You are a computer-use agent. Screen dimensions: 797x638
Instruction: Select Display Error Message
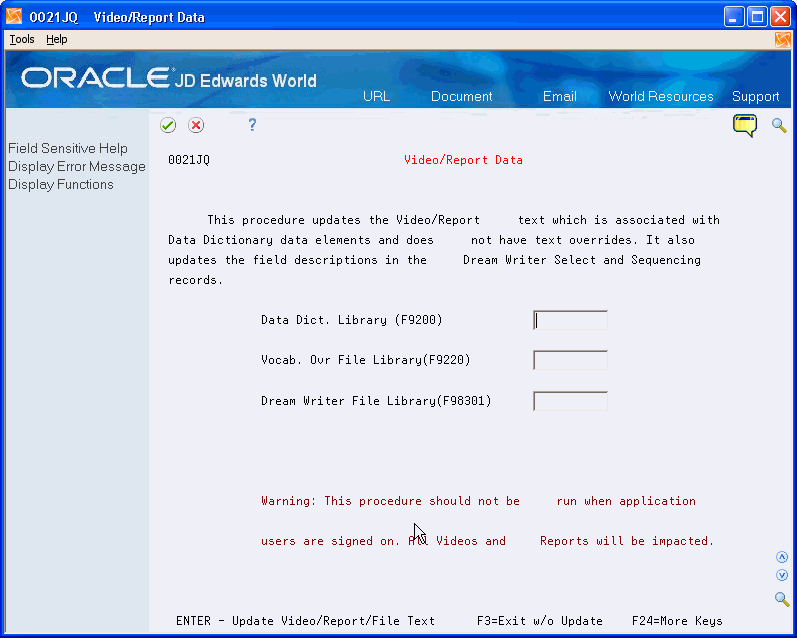pos(77,167)
